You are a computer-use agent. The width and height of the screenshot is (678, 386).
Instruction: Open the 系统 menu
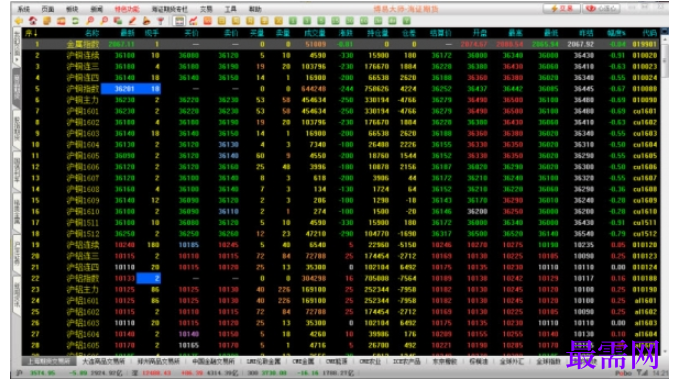23,9
